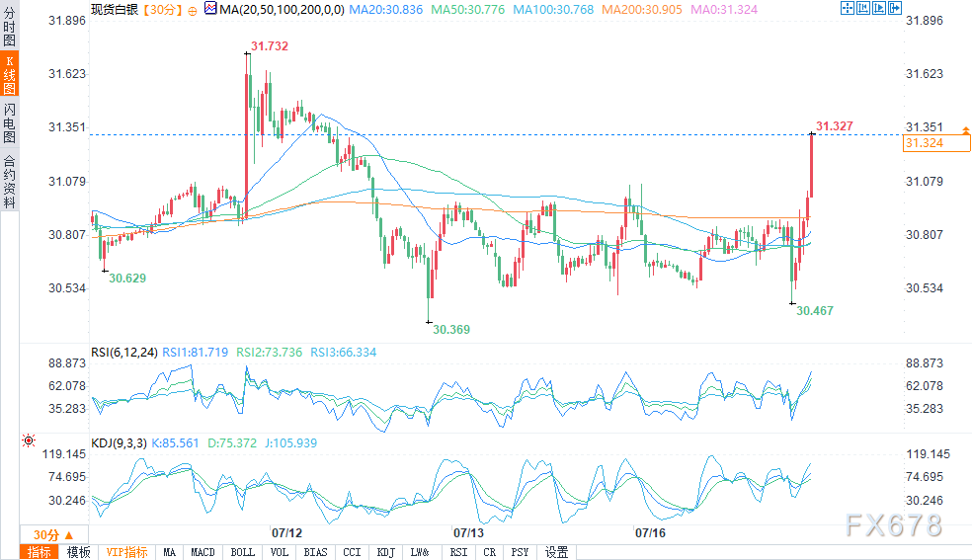Click the 30.629 low price marker
The width and height of the screenshot is (972, 560).
pos(127,279)
